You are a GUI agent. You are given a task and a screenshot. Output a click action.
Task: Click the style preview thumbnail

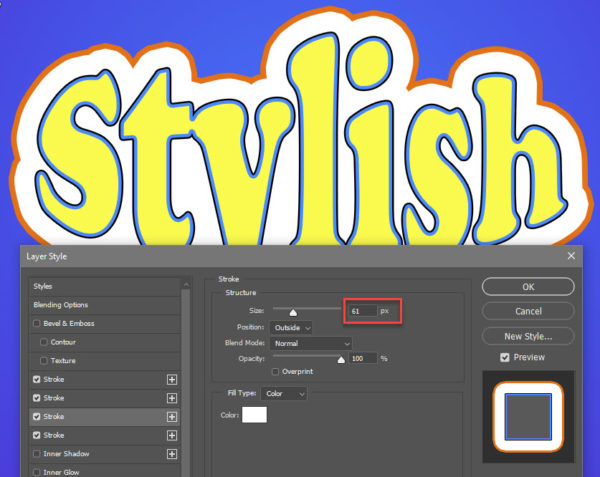pos(528,417)
